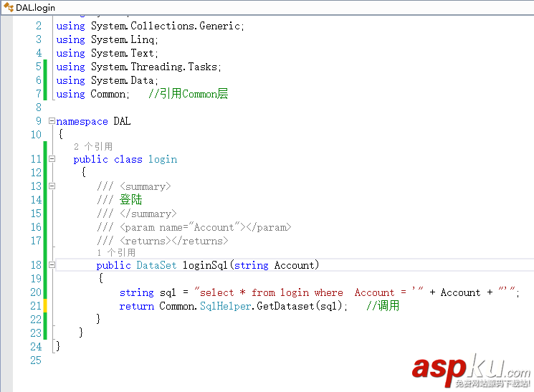534x392 pixels.
Task: Click GetDataset(sql) method call
Action: tap(300, 306)
